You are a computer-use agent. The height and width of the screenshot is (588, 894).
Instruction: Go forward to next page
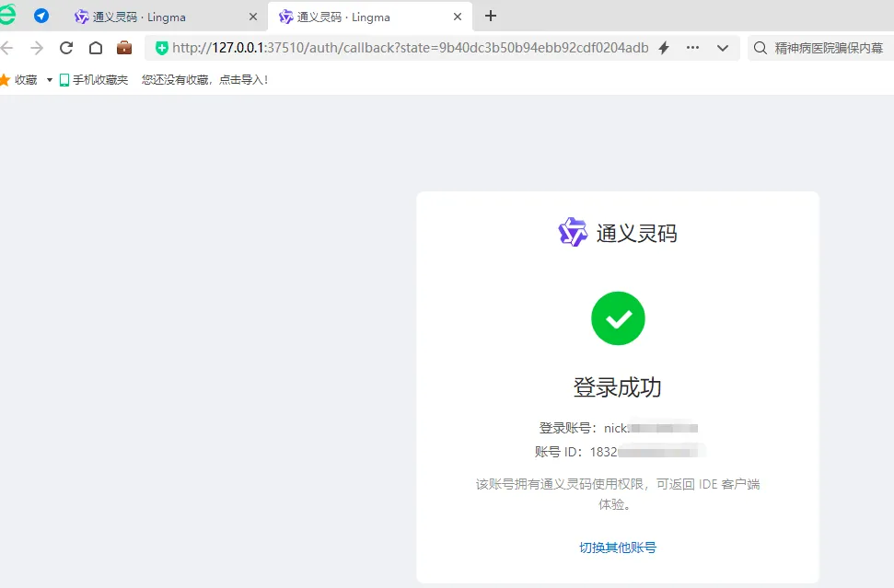click(x=37, y=48)
